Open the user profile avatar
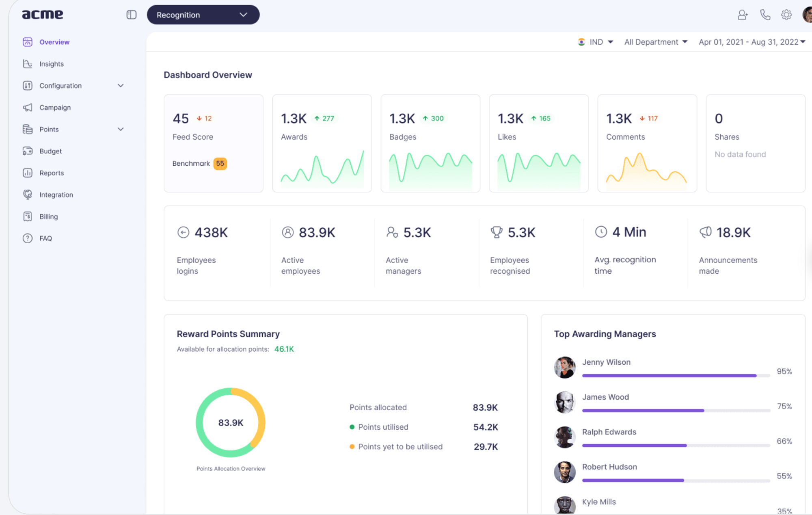 pyautogui.click(x=807, y=15)
